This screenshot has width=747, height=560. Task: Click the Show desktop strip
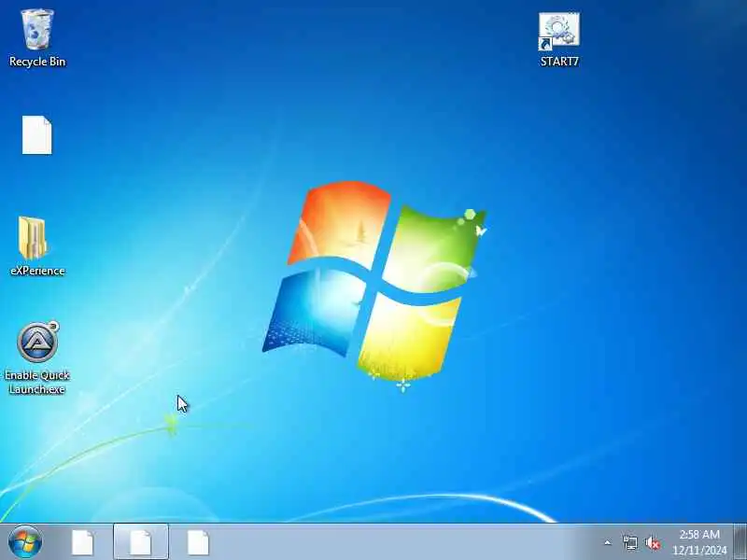pyautogui.click(x=740, y=542)
